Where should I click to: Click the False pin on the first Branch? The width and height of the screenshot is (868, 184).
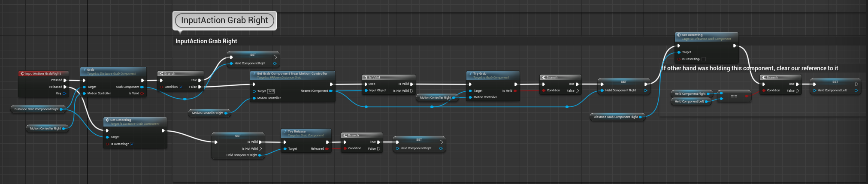200,87
